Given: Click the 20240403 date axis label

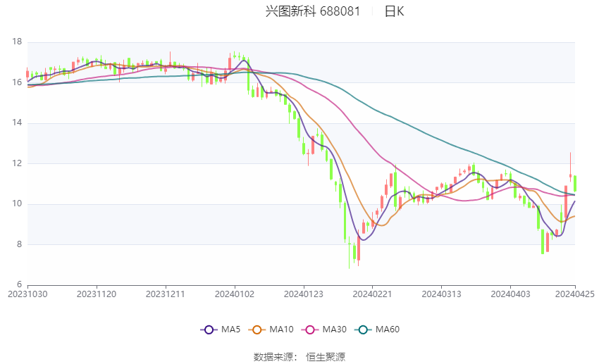Looking at the screenshot, I should click(x=510, y=294).
